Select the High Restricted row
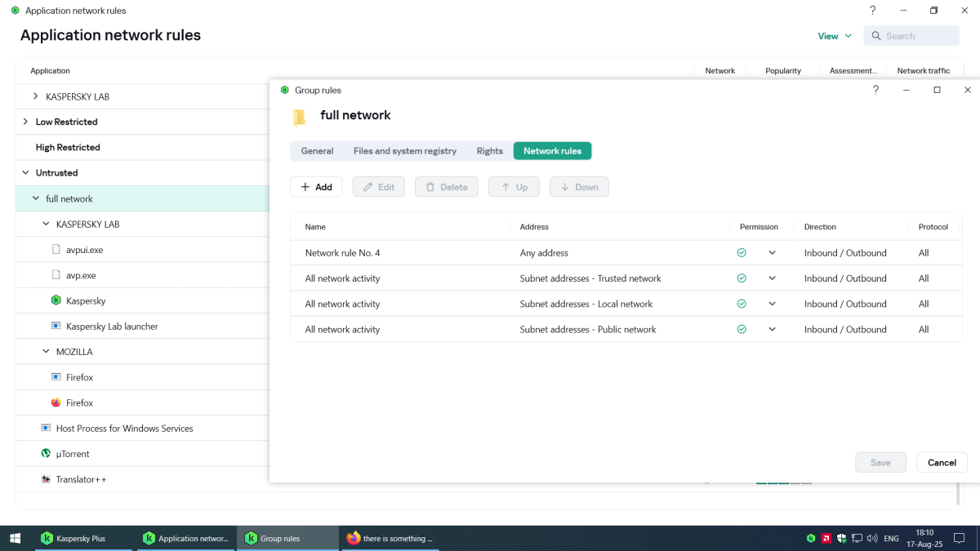The width and height of the screenshot is (980, 551). (x=142, y=148)
